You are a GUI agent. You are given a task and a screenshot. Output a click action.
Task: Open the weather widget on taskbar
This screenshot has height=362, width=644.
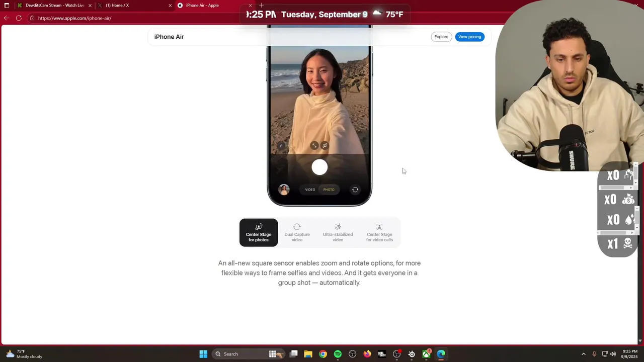24,354
